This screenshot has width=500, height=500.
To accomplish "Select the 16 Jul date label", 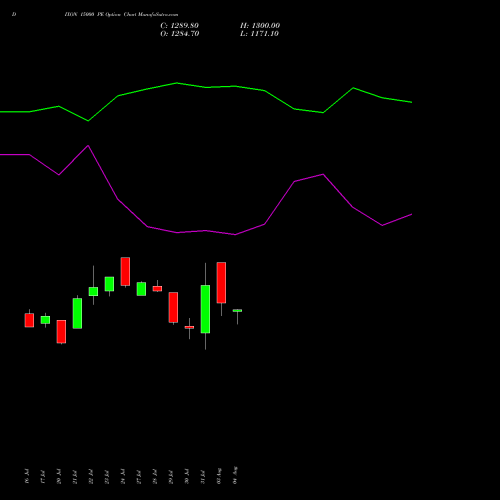I will coord(27,476).
